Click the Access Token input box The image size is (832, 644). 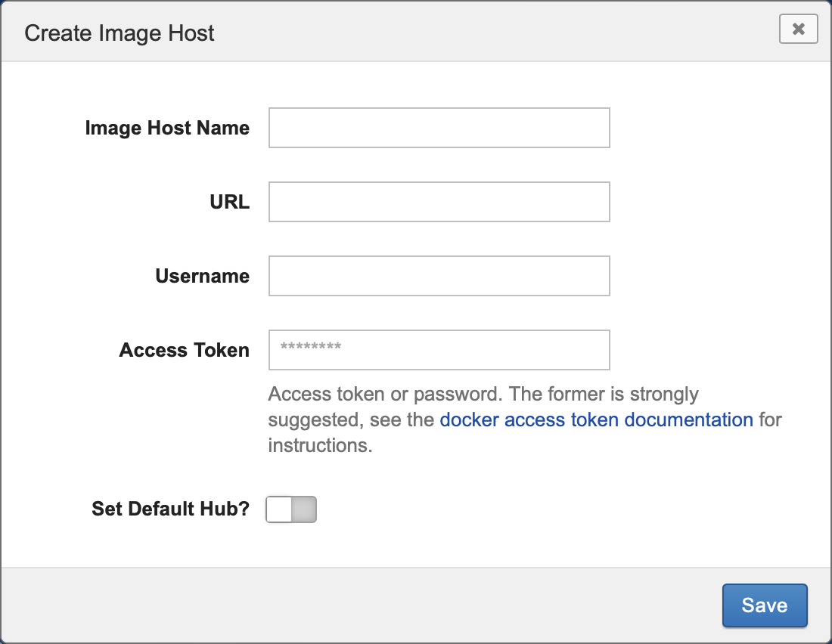pyautogui.click(x=439, y=350)
